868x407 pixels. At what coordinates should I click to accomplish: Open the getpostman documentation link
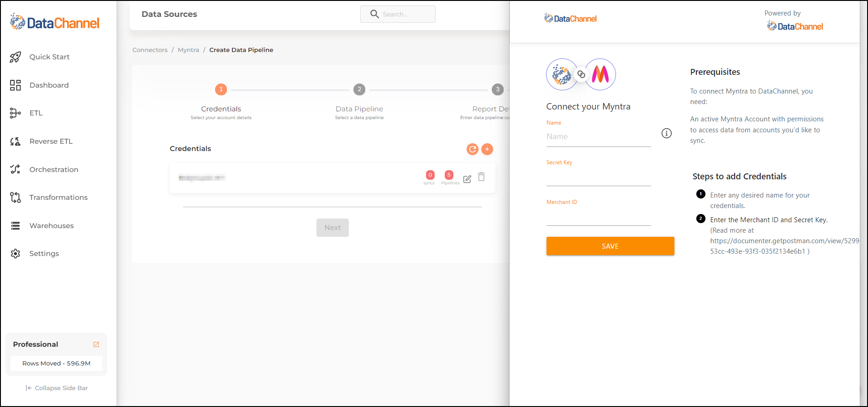pyautogui.click(x=784, y=246)
